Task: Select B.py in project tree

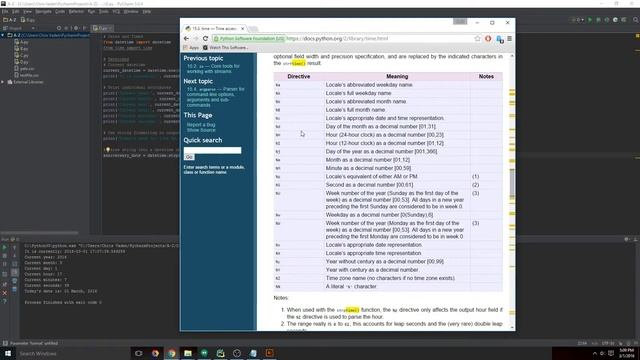Action: tap(21, 49)
